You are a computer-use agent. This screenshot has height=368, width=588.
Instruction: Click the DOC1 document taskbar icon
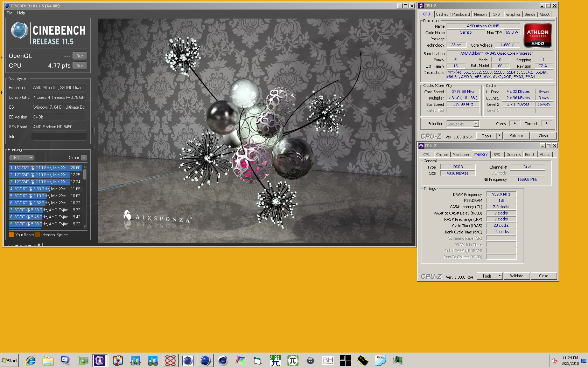(x=380, y=360)
